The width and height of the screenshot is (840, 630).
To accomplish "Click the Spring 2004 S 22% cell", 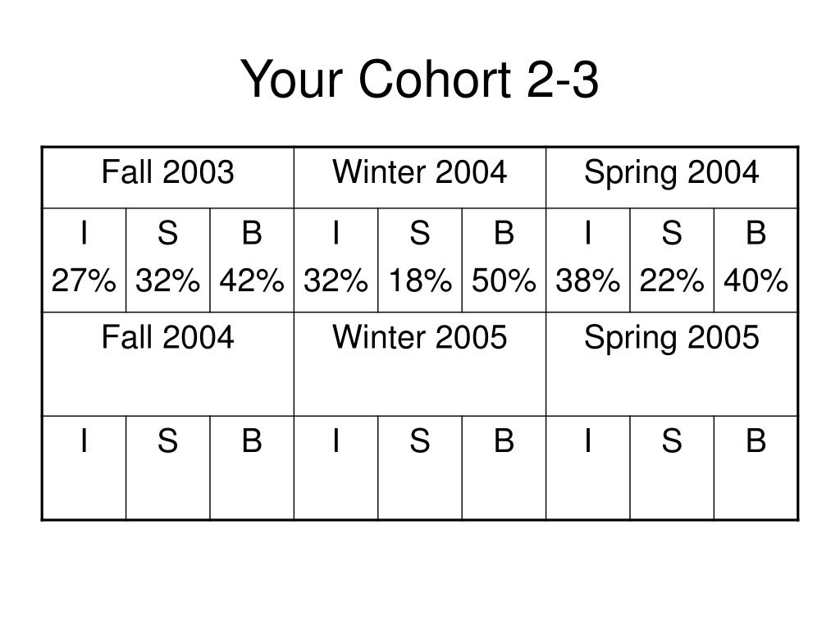I will coord(672,260).
